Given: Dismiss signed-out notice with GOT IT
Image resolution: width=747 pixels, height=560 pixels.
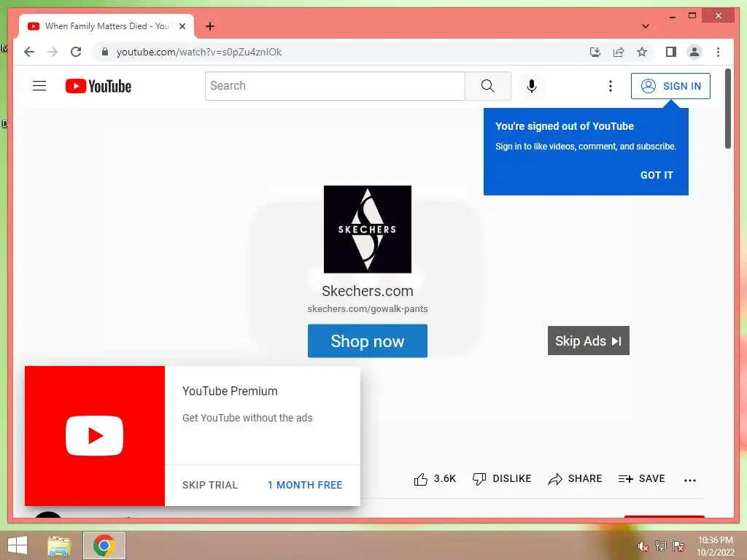Looking at the screenshot, I should point(657,175).
